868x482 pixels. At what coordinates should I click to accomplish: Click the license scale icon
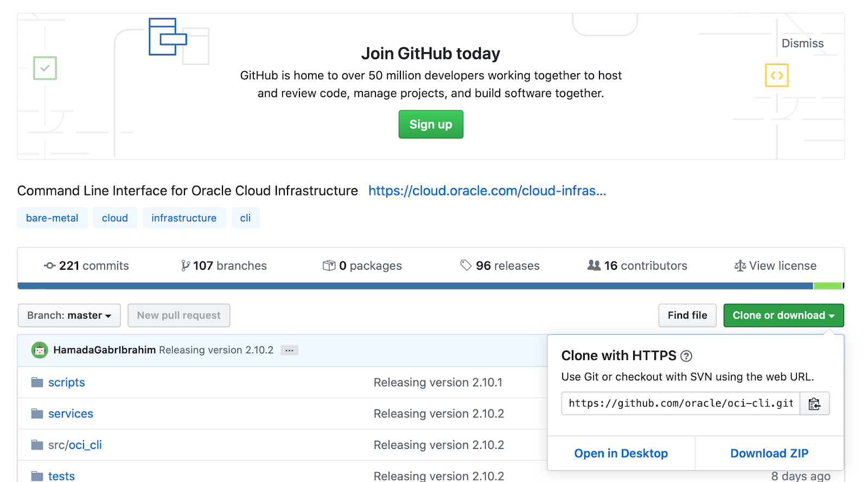740,265
